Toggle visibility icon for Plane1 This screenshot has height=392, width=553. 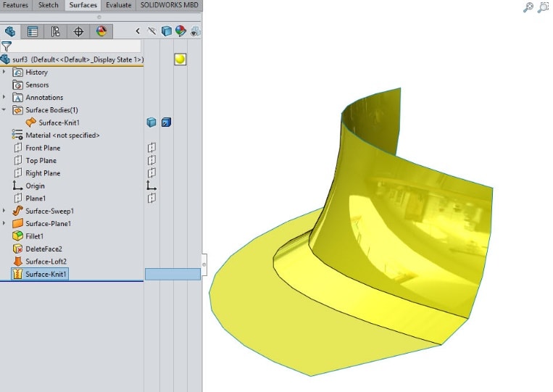point(151,198)
